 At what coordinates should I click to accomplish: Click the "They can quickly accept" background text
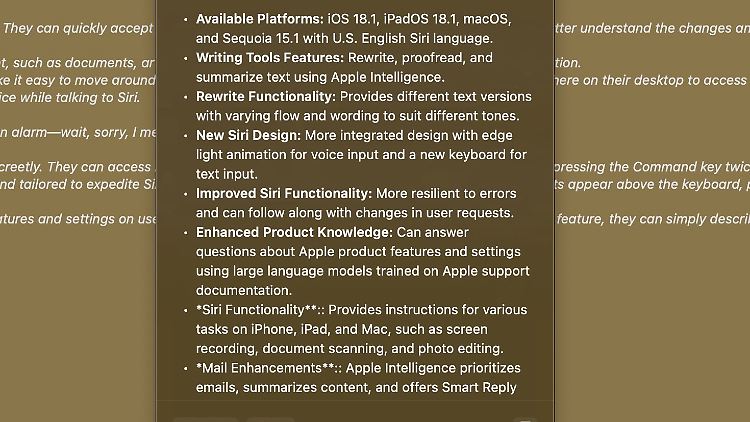click(78, 28)
